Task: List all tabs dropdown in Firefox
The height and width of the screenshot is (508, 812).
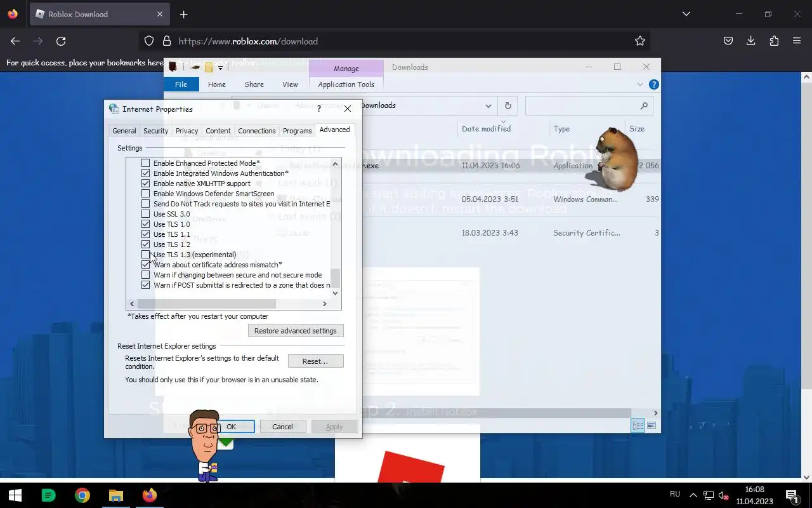Action: pyautogui.click(x=686, y=14)
